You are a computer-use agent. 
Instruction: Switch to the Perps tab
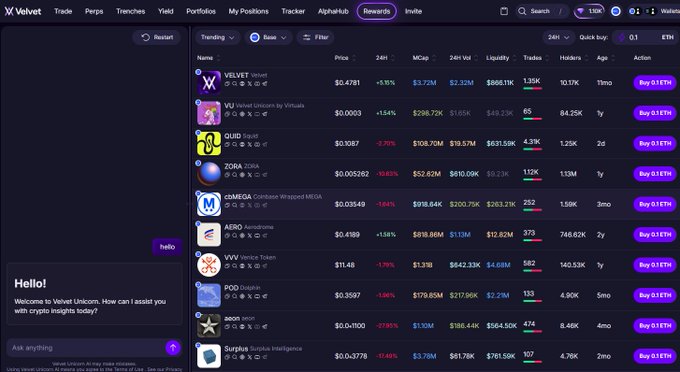(94, 11)
